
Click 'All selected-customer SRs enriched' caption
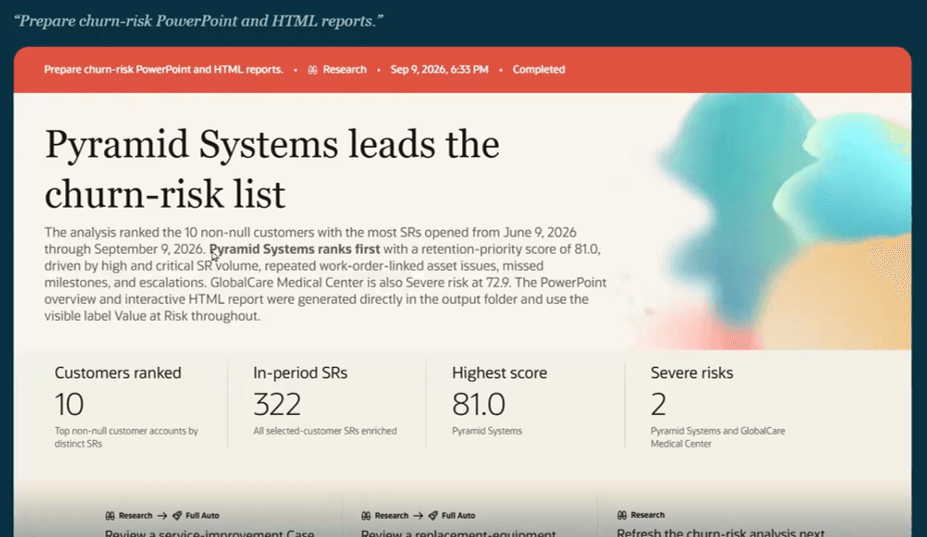325,431
